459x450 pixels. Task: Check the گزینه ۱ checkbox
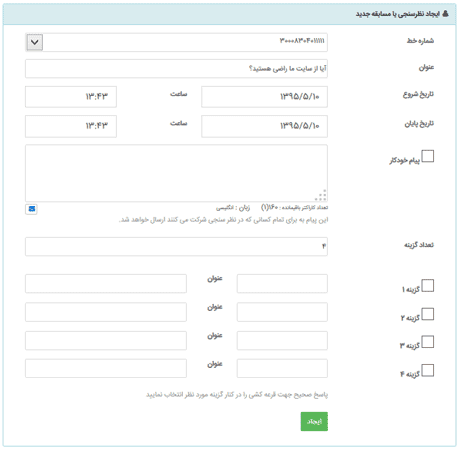click(428, 286)
